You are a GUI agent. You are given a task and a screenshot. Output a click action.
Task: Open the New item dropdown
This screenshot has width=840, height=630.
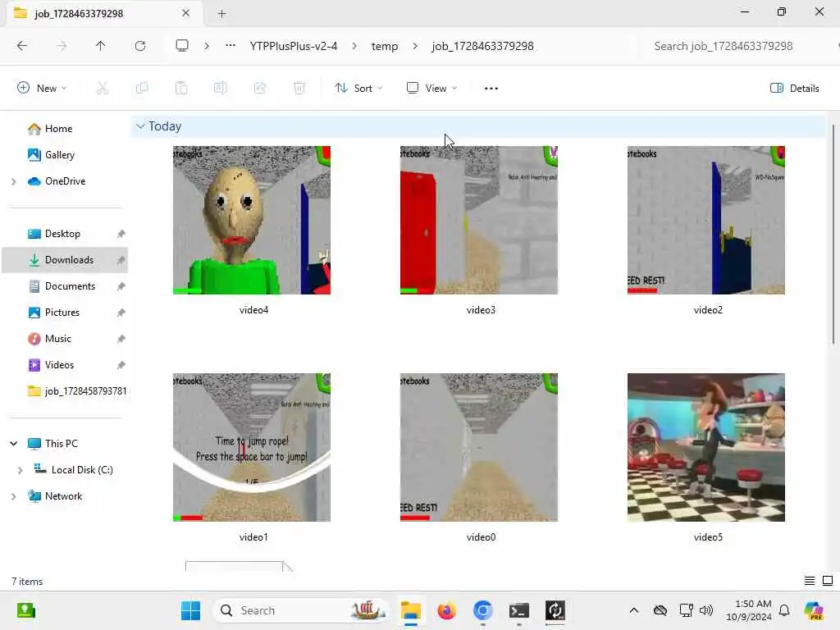[42, 89]
